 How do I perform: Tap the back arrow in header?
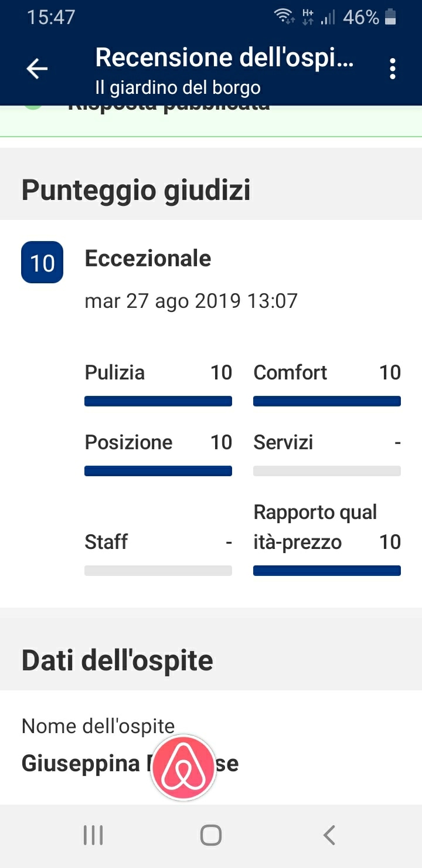37,69
